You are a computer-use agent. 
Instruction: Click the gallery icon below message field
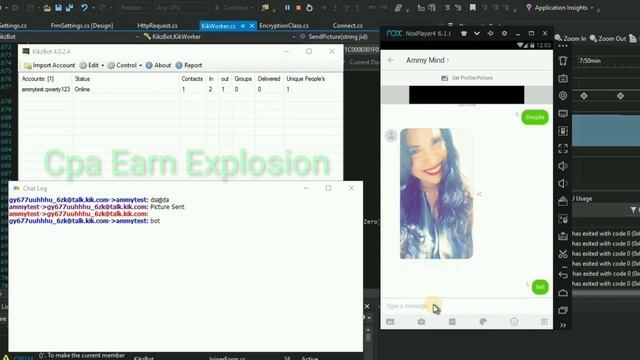390,322
